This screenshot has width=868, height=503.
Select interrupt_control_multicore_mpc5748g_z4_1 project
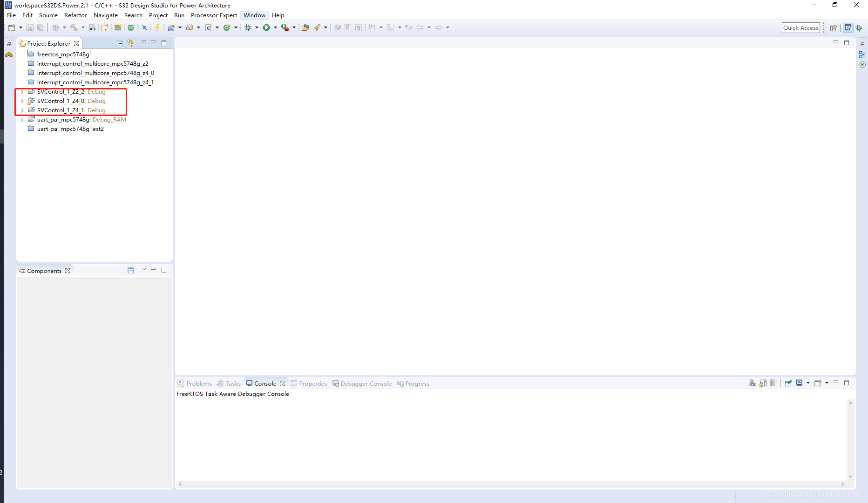[x=95, y=82]
